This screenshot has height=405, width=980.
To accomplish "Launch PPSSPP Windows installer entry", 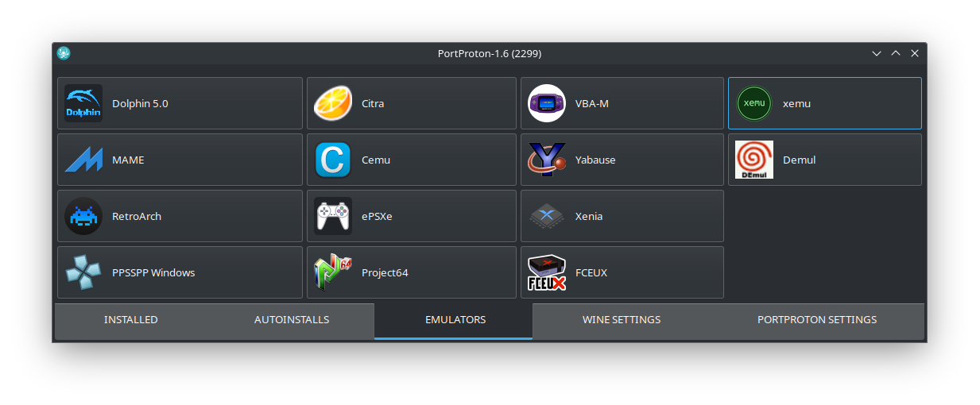I will [x=180, y=272].
